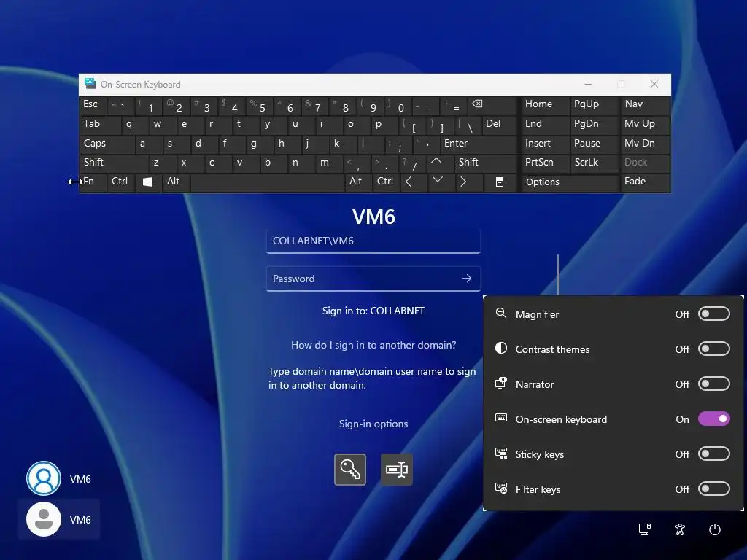Click the PrtScn key

click(544, 163)
